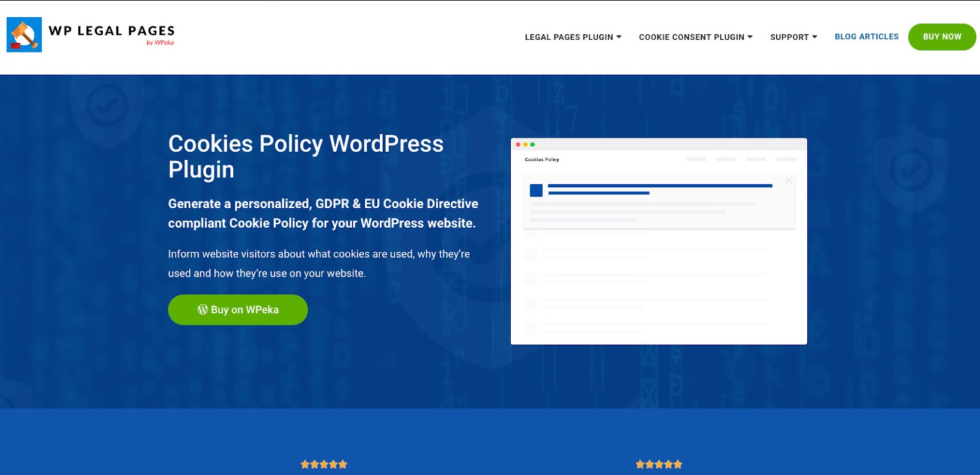The width and height of the screenshot is (980, 475).
Task: Expand the Cookie Consent Plugin dropdown arrow
Action: [x=750, y=37]
